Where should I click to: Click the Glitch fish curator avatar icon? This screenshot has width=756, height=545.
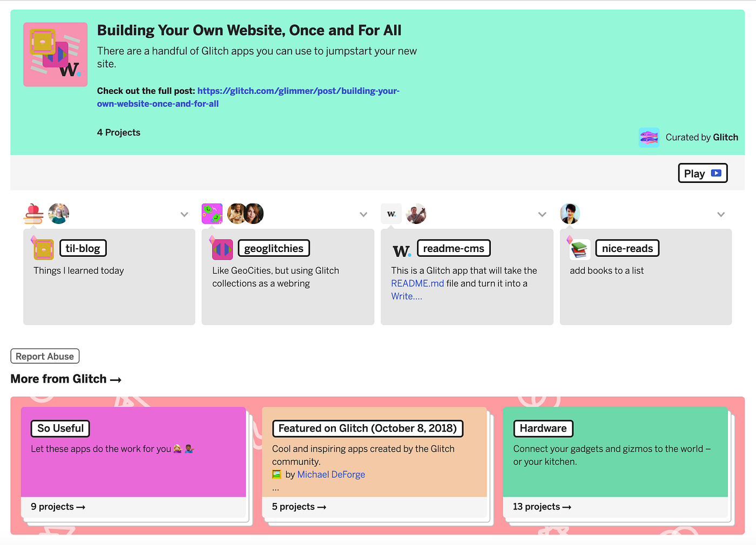click(x=649, y=137)
